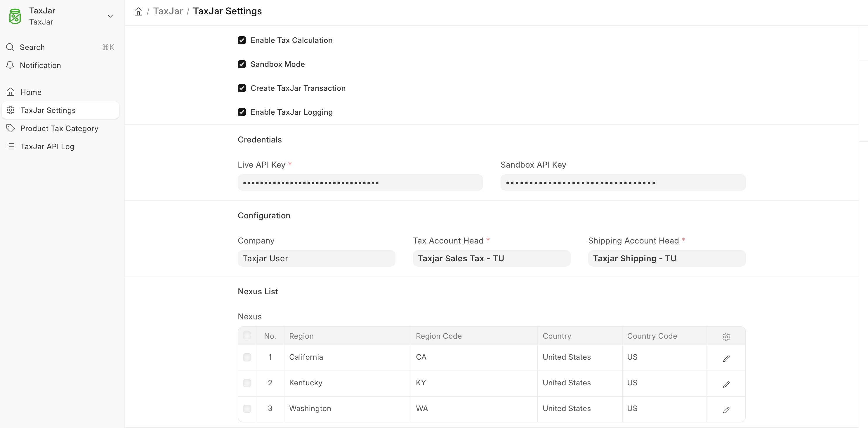The width and height of the screenshot is (868, 428).
Task: Select TaxJar Settings sidebar item
Action: tap(60, 110)
